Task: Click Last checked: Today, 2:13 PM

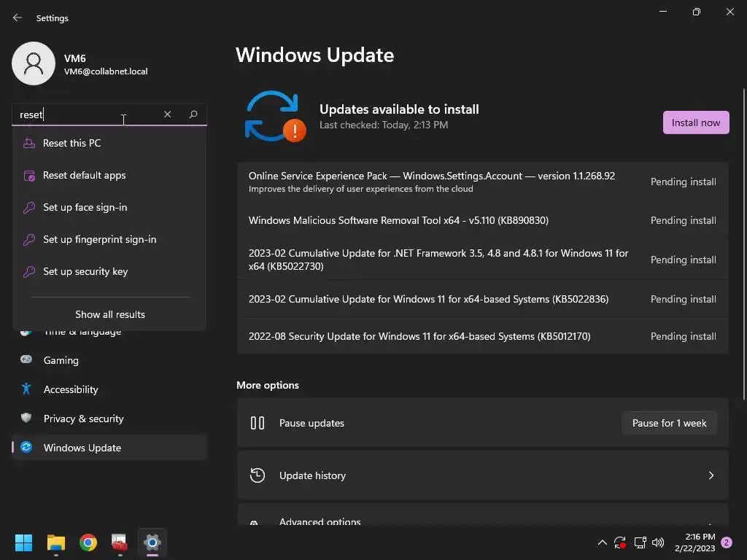Action: 384,125
